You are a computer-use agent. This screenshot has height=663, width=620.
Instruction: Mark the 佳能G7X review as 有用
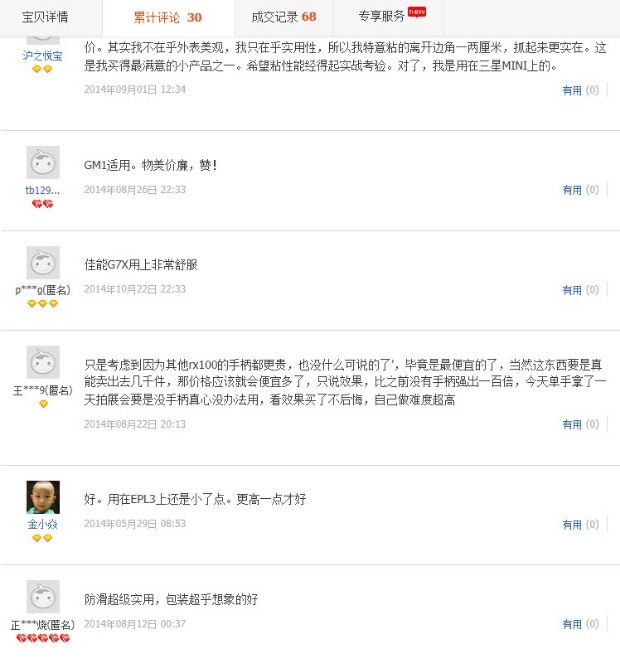(x=571, y=290)
